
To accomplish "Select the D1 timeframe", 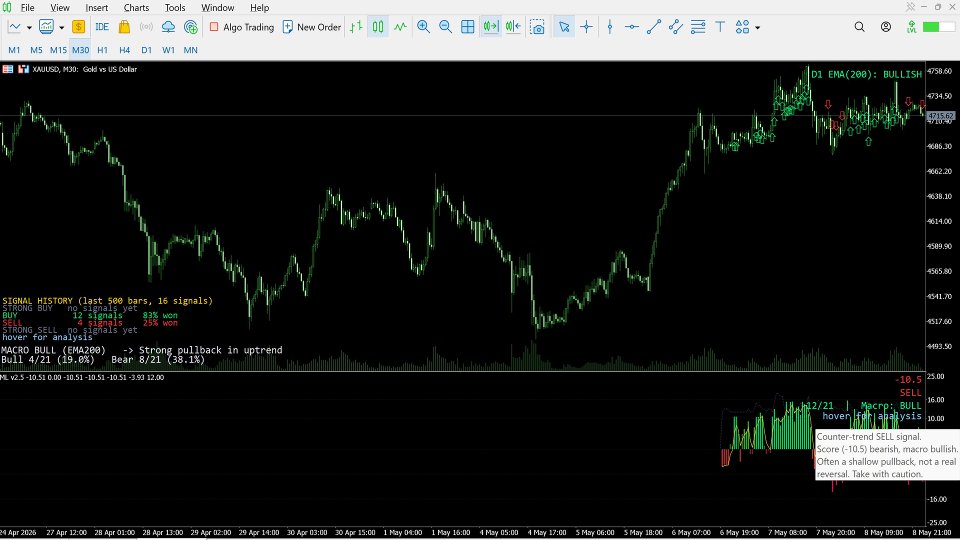I will coord(146,50).
